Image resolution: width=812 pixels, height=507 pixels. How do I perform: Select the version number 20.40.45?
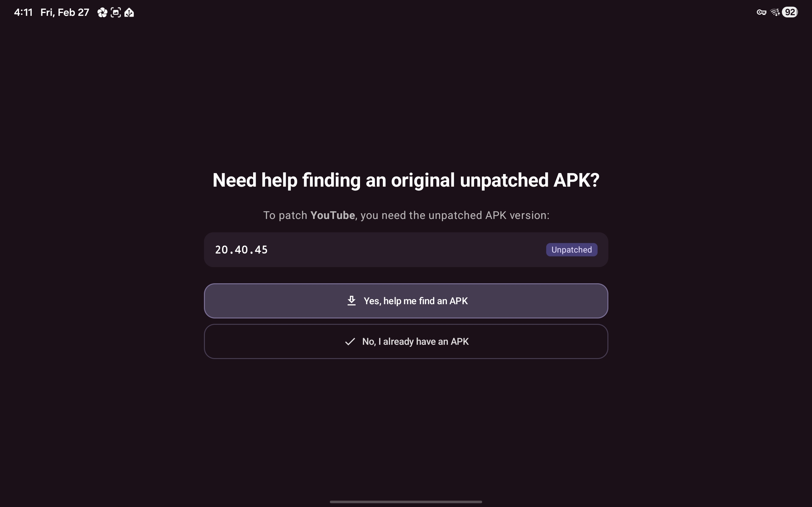tap(241, 250)
